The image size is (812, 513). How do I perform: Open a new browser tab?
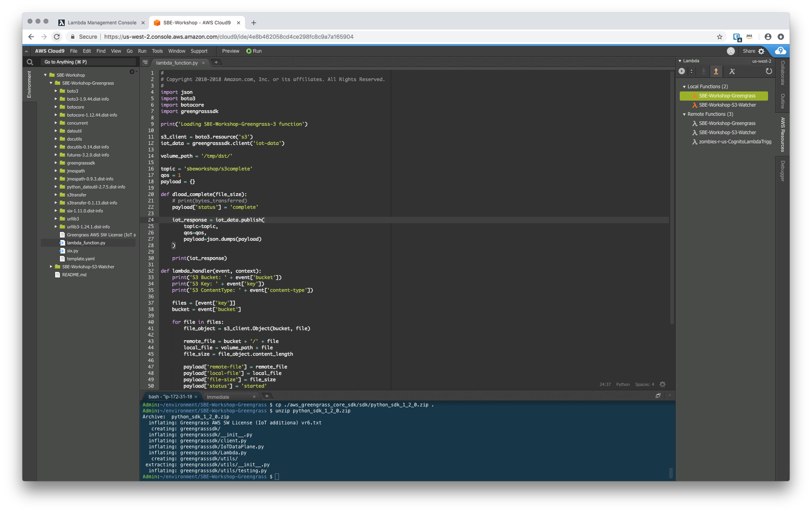click(254, 23)
